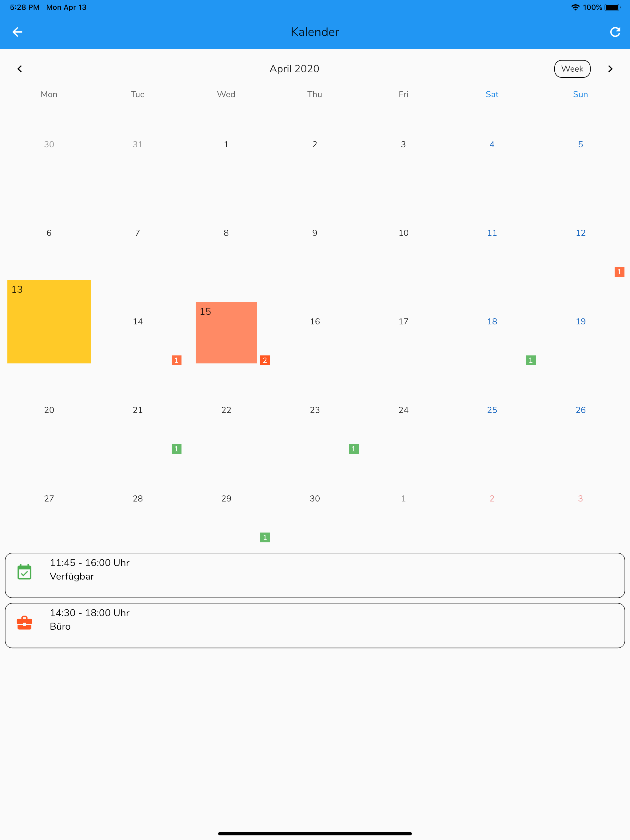The height and width of the screenshot is (840, 630).
Task: Select April 9
Action: pyautogui.click(x=315, y=233)
